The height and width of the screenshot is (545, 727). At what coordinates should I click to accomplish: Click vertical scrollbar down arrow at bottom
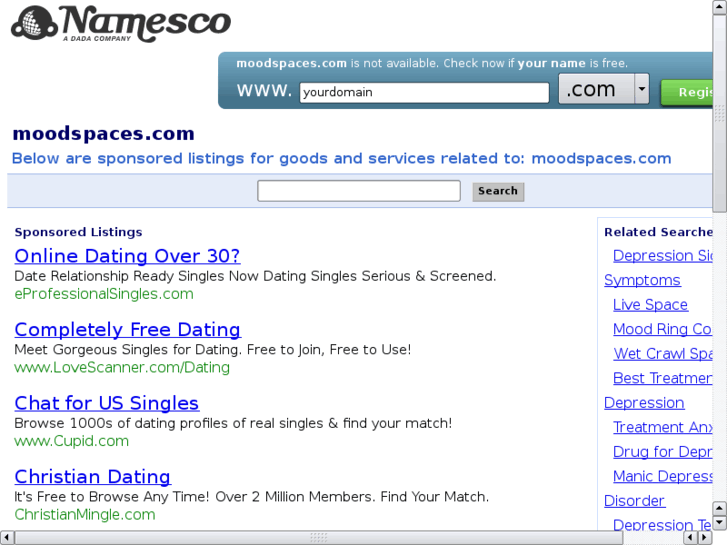tap(720, 522)
